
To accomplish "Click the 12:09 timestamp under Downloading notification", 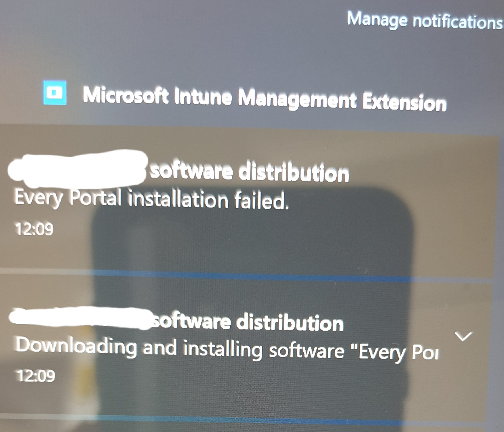I will click(35, 376).
